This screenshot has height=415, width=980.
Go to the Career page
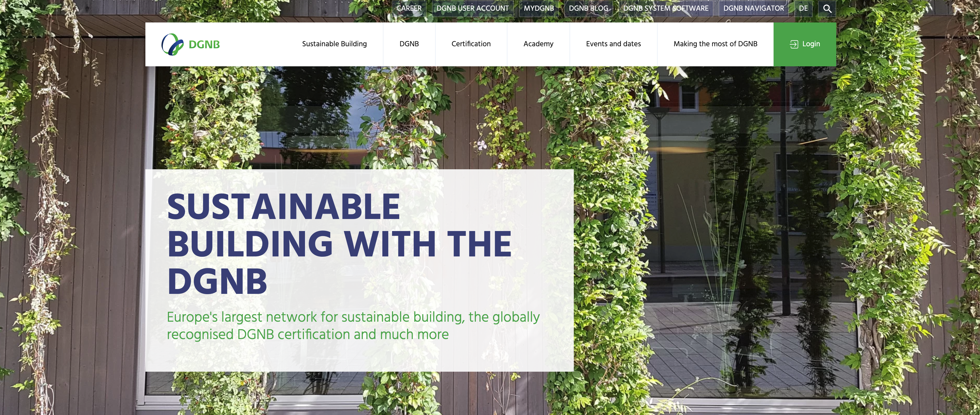click(409, 8)
